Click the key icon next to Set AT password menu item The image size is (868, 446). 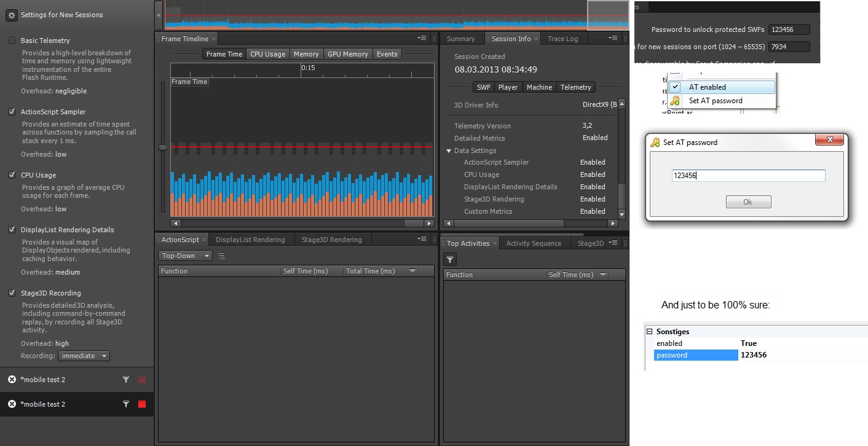point(675,101)
